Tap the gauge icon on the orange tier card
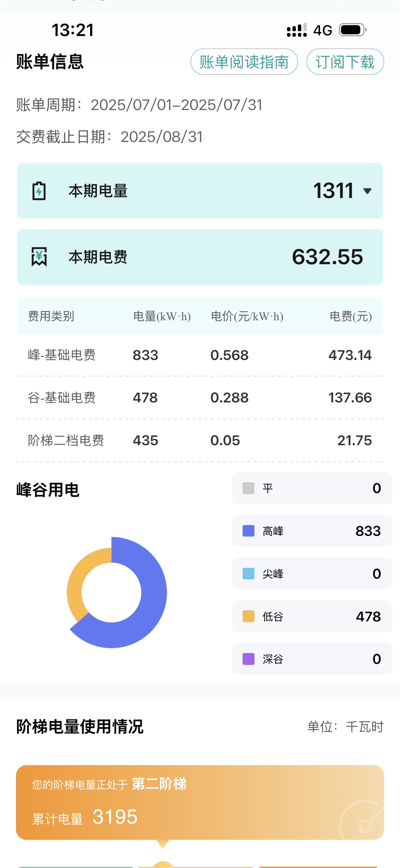 [364, 822]
